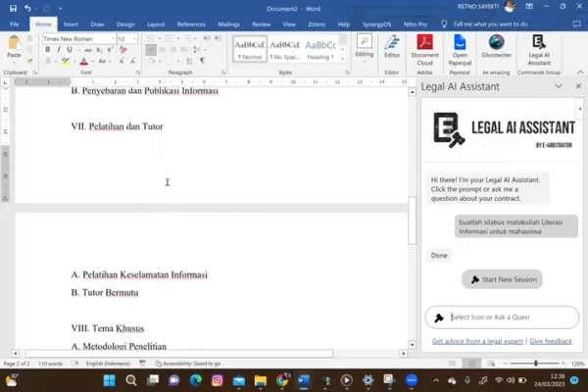The height and width of the screenshot is (392, 588).
Task: Switch to the Nitro Pro tab
Action: [x=416, y=24]
